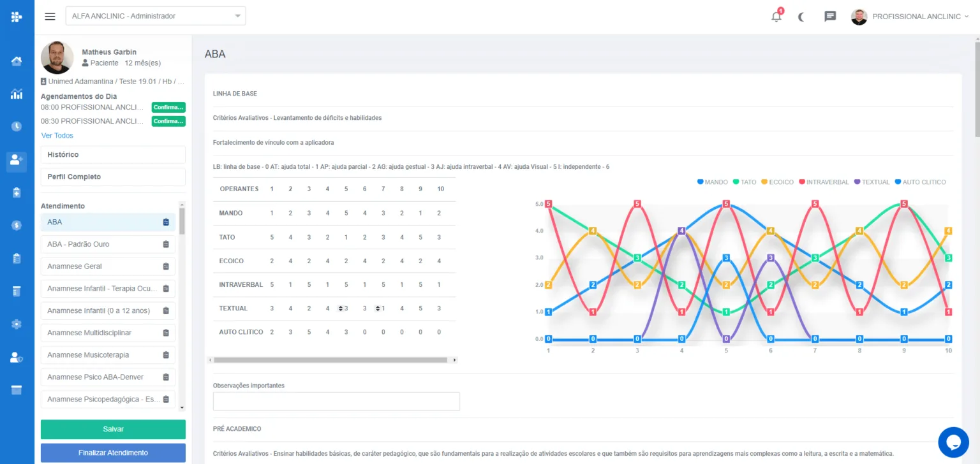The width and height of the screenshot is (980, 464).
Task: Open Perfil Completo button
Action: pyautogui.click(x=113, y=177)
